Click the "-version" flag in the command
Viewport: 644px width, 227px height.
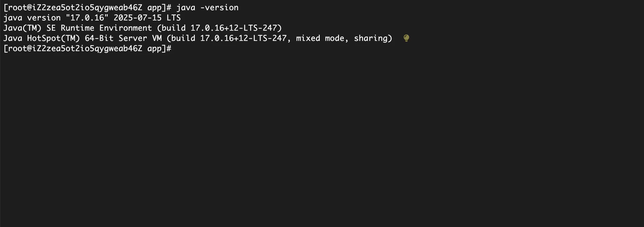pyautogui.click(x=219, y=7)
